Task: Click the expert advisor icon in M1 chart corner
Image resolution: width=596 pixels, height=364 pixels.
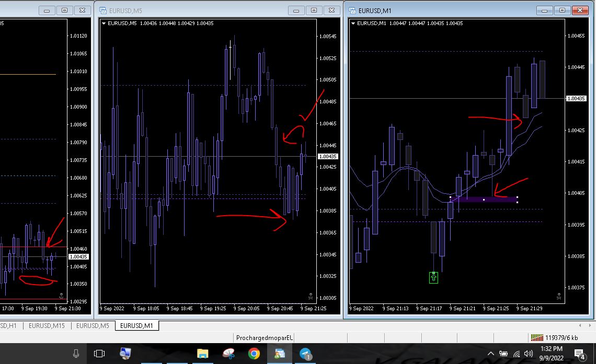Action: 559,297
